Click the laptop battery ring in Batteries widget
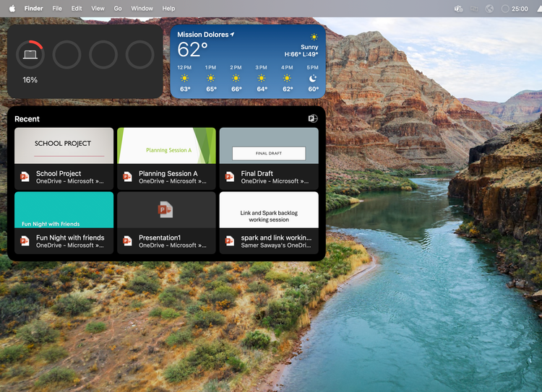Viewport: 542px width, 392px height. click(x=30, y=54)
